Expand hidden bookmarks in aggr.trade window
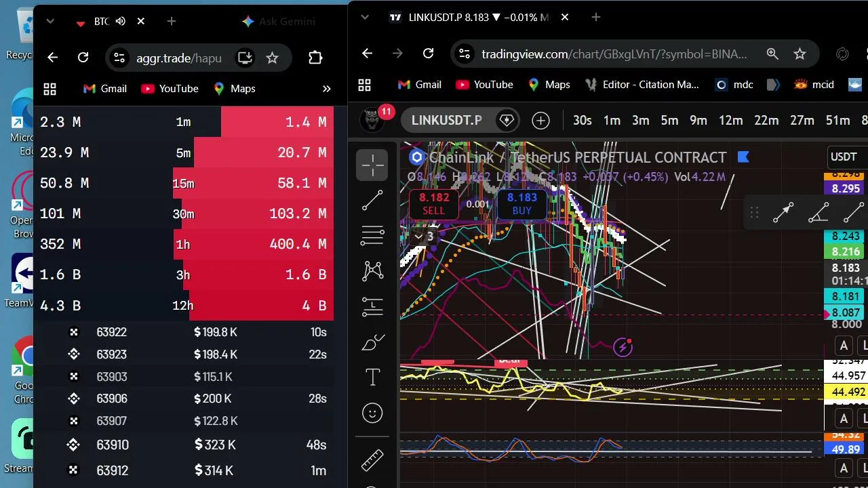The height and width of the screenshot is (488, 868). pyautogui.click(x=326, y=89)
